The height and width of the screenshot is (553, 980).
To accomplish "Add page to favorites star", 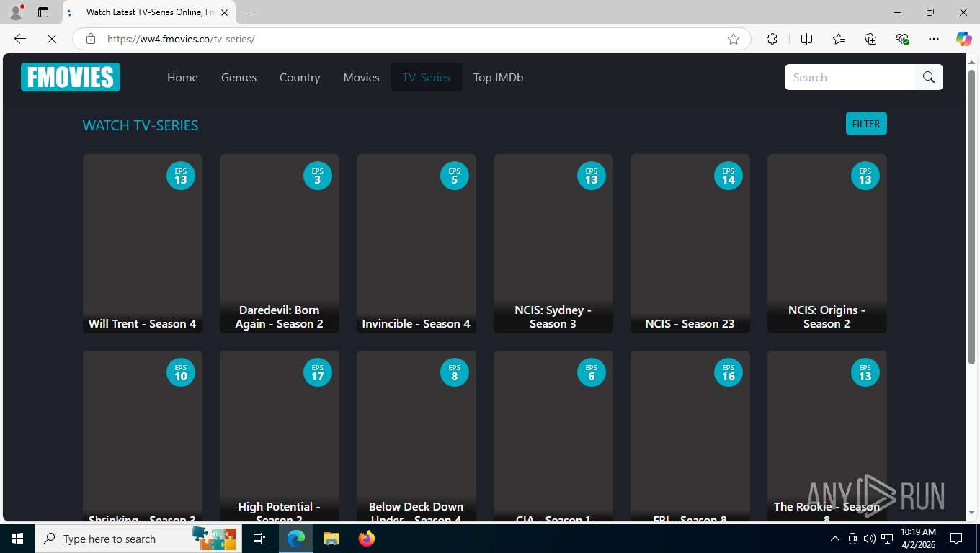I will click(734, 39).
